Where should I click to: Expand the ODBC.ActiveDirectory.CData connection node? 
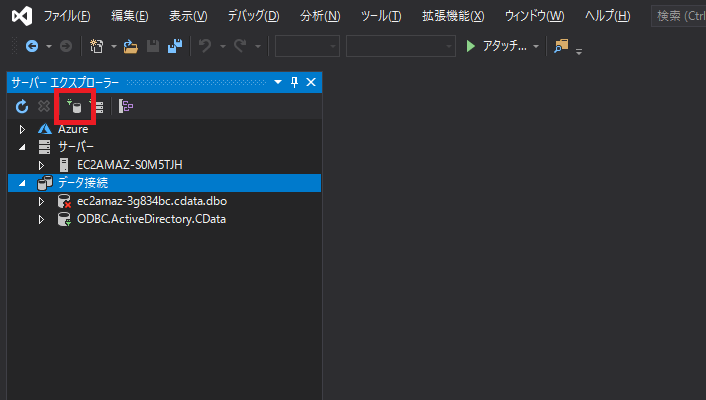coord(41,219)
